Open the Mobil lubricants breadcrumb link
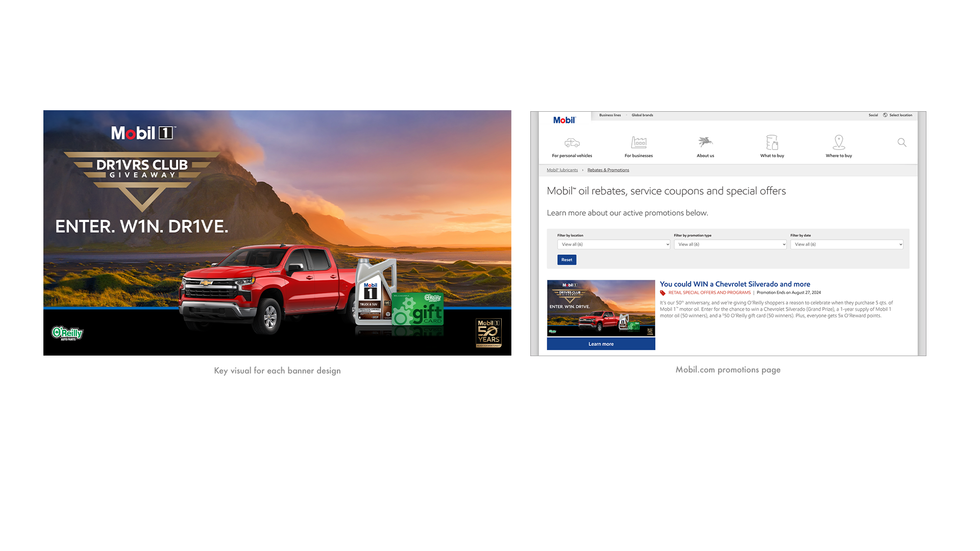 tap(562, 170)
